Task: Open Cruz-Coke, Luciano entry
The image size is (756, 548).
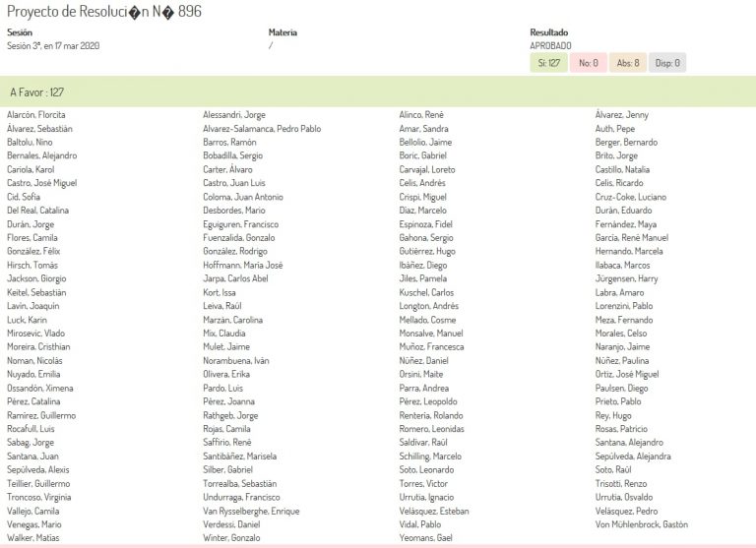Action: point(631,197)
